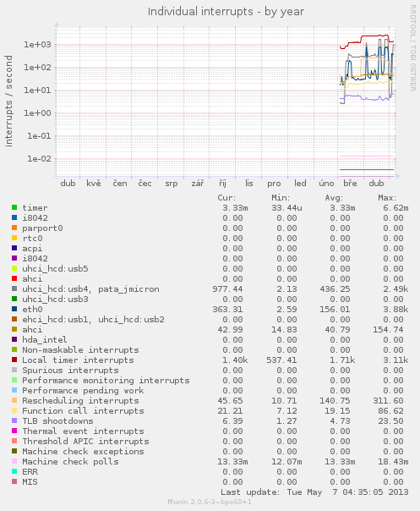
Task: Click the pink Machine check polls swatch
Action: coord(14,461)
